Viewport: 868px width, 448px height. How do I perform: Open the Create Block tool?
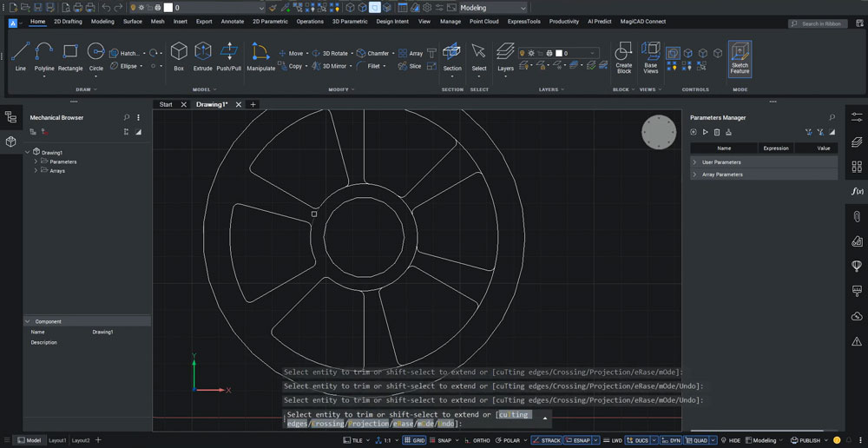623,56
